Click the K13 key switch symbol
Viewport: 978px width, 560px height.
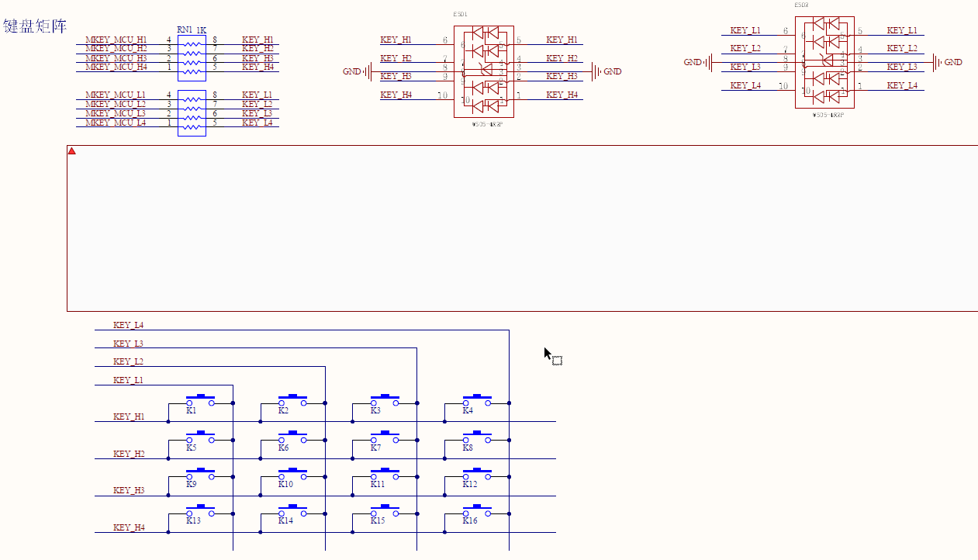(x=200, y=511)
